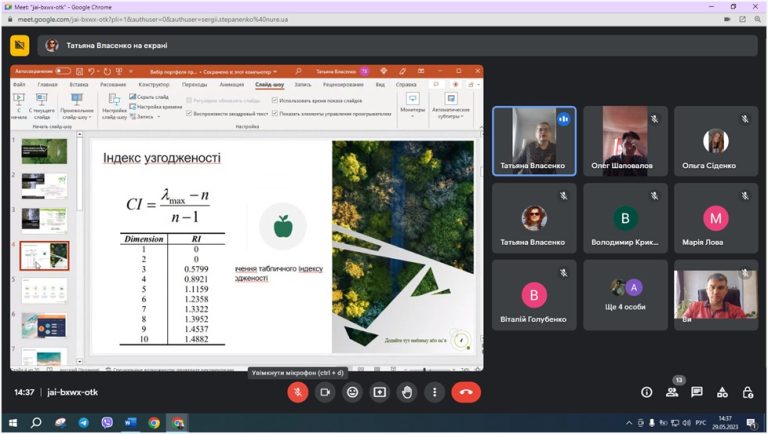Click Олег Шаповалов's video tile

(x=625, y=141)
